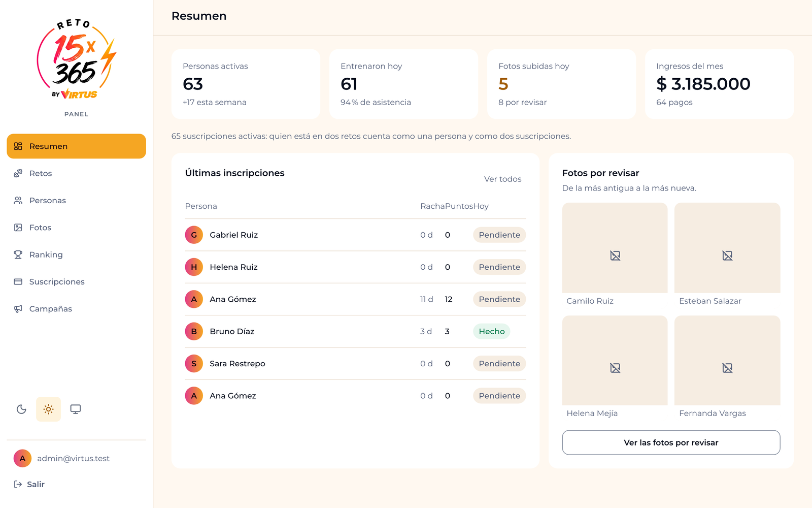This screenshot has height=508, width=812.
Task: Open the Resumen menu item
Action: point(76,146)
